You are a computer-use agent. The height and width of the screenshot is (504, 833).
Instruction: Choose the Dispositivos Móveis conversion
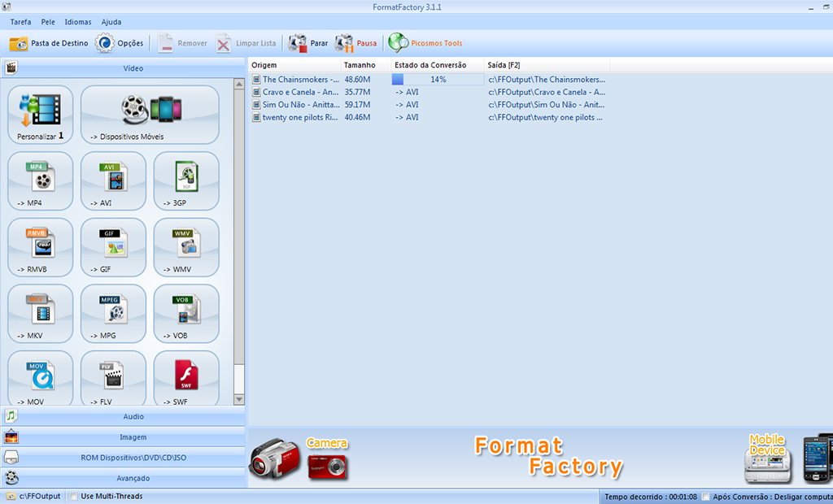coord(150,115)
